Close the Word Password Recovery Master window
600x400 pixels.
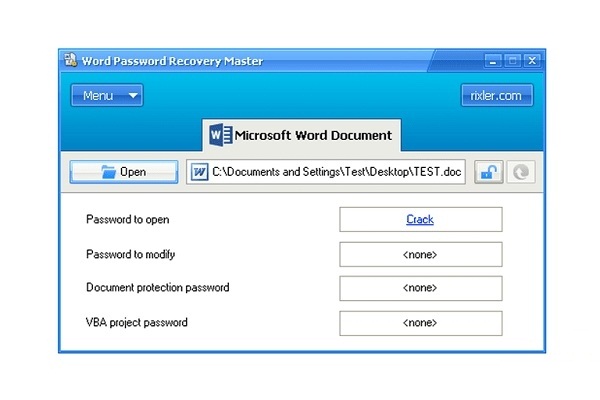(531, 61)
